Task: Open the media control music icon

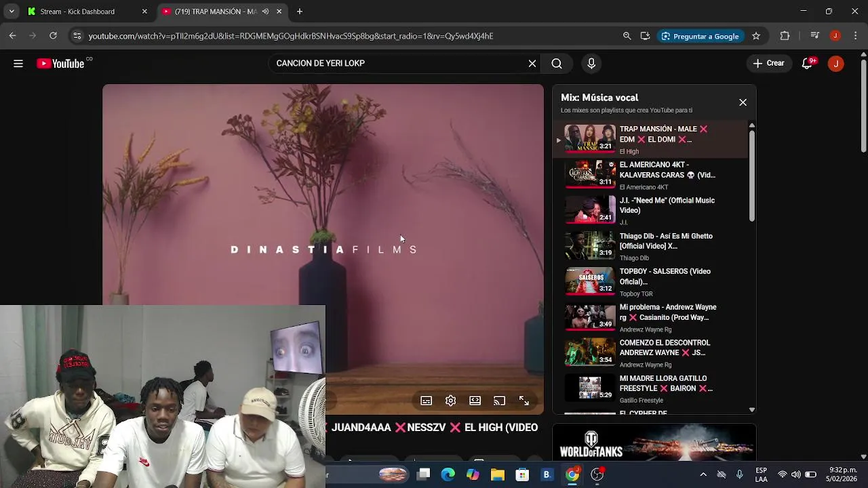Action: click(x=816, y=36)
